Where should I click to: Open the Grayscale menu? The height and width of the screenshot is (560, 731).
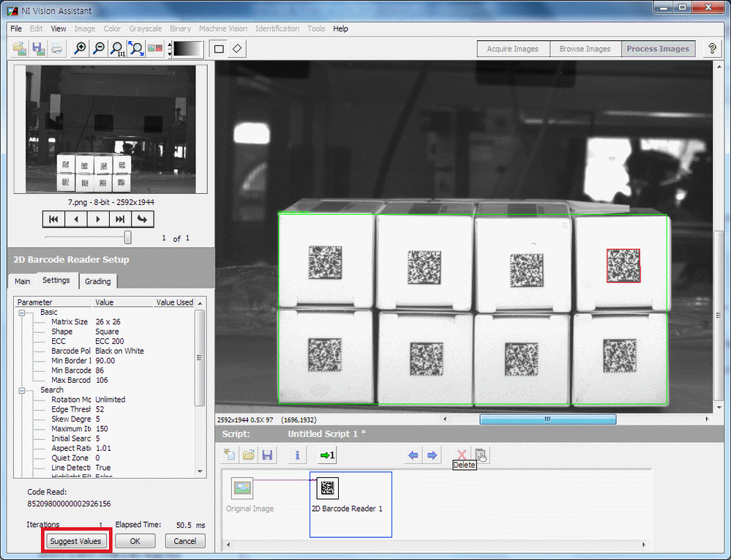pyautogui.click(x=146, y=29)
